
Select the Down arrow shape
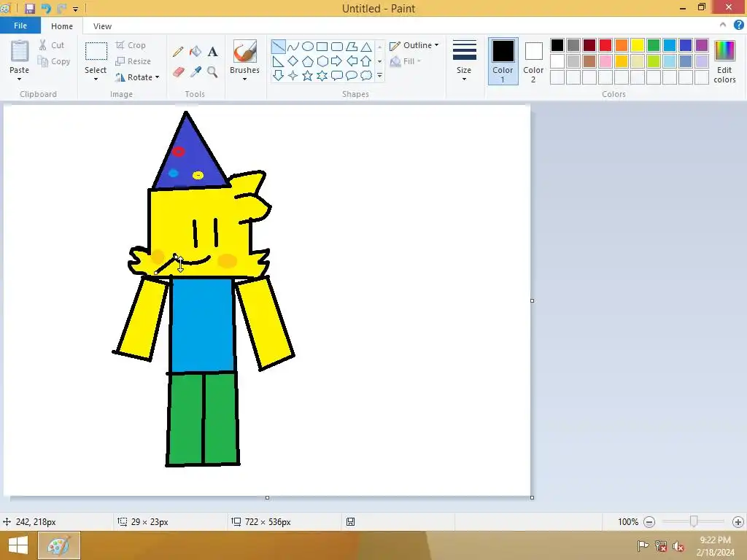[278, 75]
